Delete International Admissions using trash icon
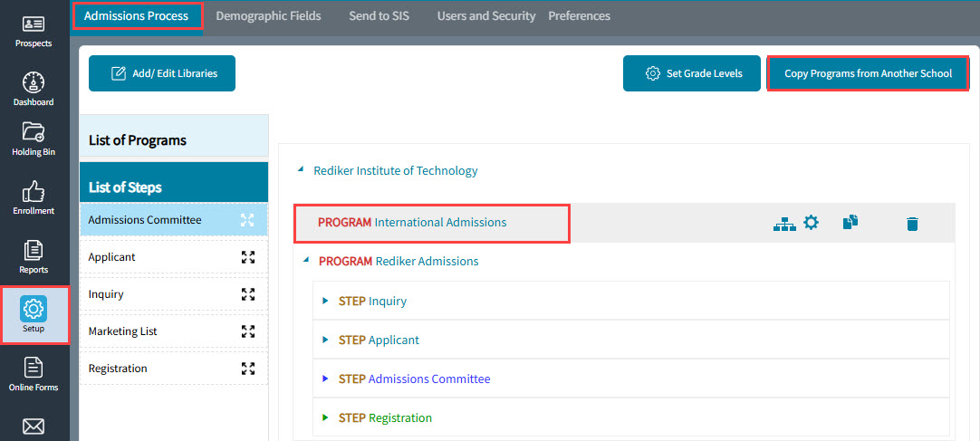 pyautogui.click(x=912, y=223)
